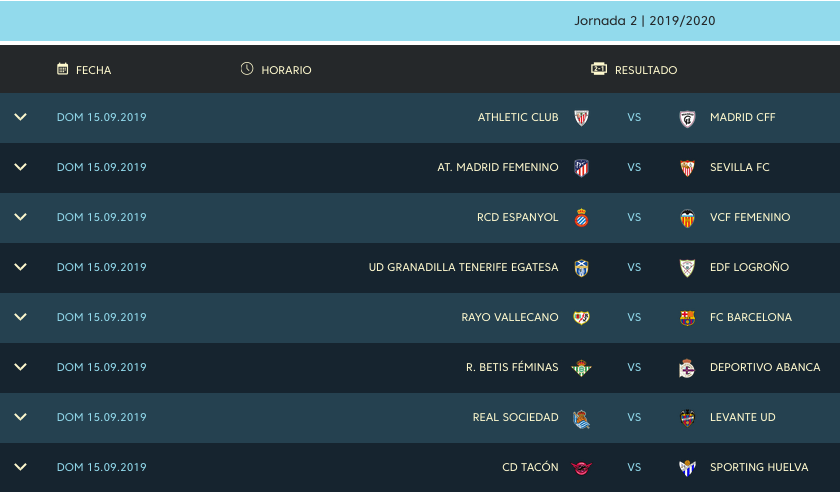
Task: Click the calendar icon beside Fecha
Action: click(x=63, y=69)
